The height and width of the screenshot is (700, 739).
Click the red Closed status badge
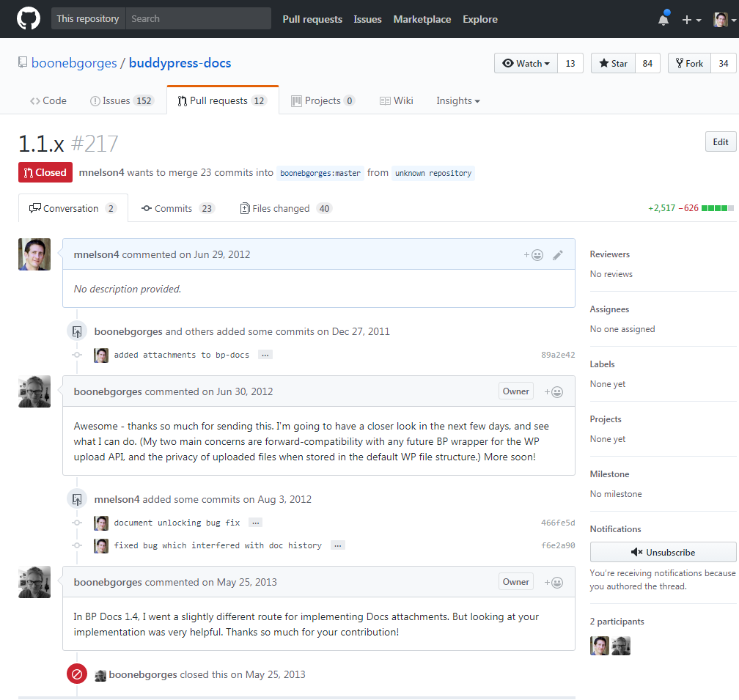(x=45, y=172)
